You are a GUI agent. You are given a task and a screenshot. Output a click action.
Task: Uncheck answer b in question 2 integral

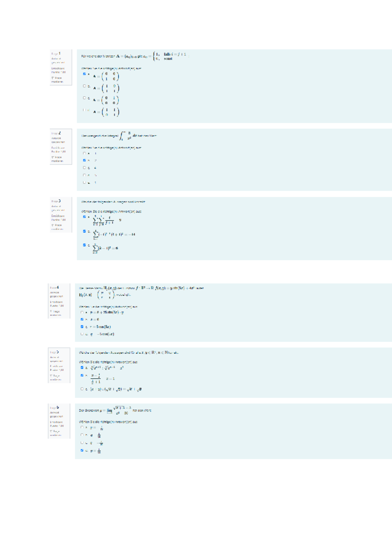point(84,160)
